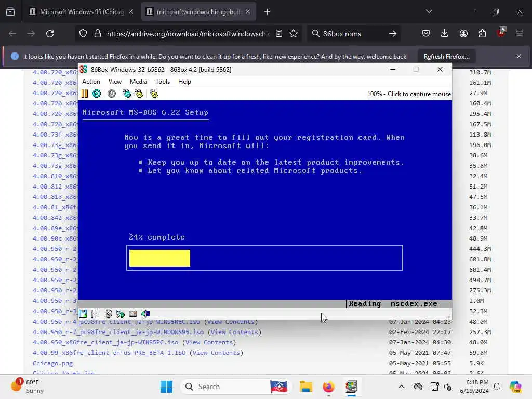Open File Explorer from the taskbar
The height and width of the screenshot is (399, 532).
pos(305,387)
